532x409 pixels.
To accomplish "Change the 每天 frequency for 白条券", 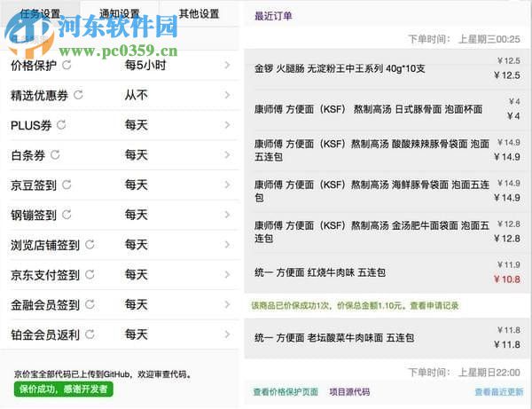I will click(136, 154).
